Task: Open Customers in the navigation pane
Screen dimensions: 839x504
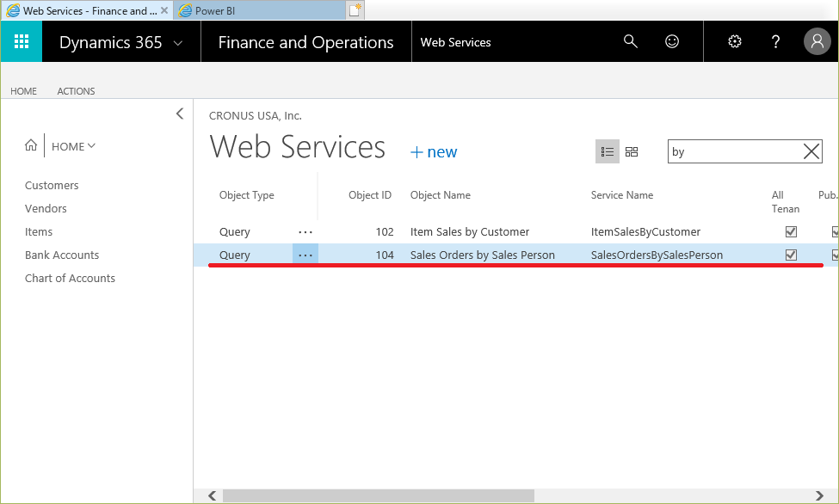Action: 52,185
